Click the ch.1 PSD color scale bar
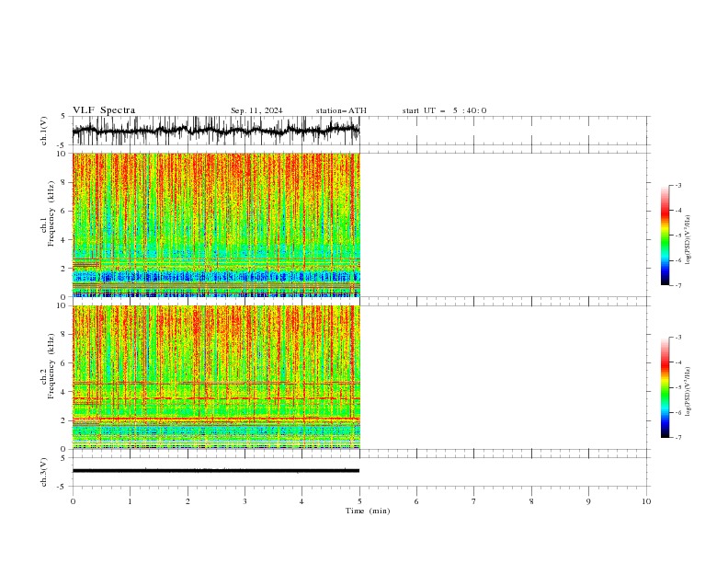Viewport: 728px width, 563px height. click(665, 236)
